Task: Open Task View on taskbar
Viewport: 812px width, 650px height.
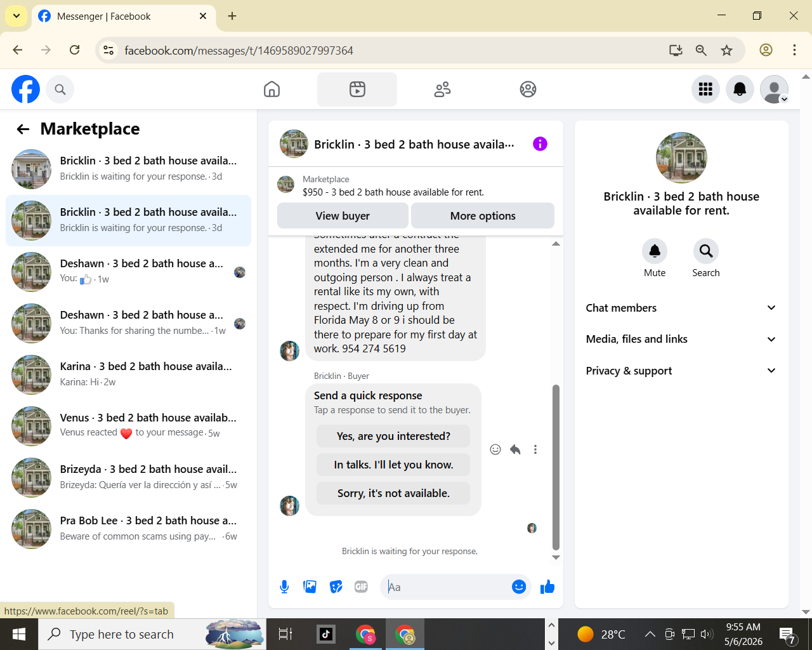Action: point(285,634)
